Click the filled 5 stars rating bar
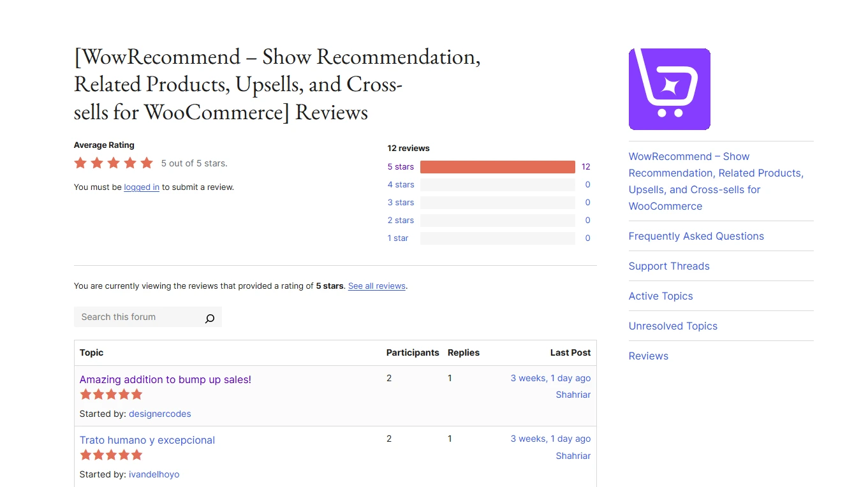This screenshot has width=868, height=487. (497, 167)
